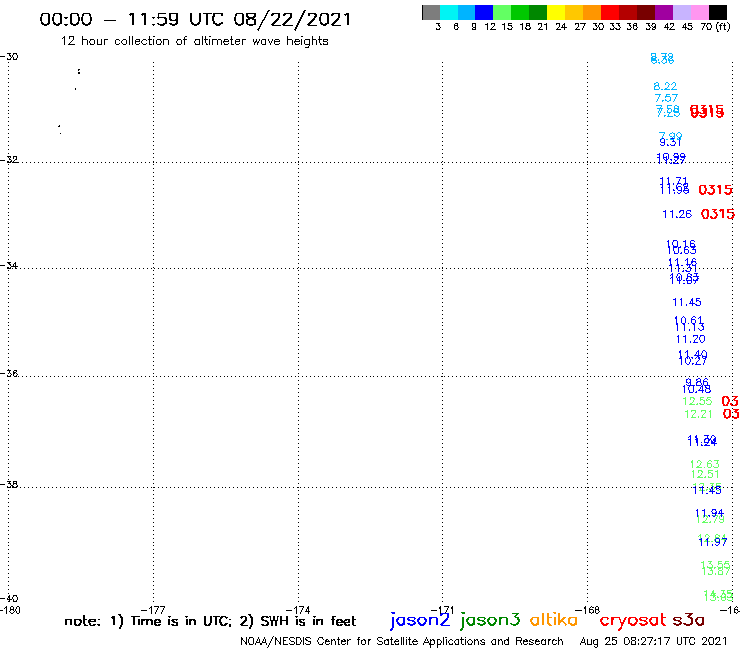The width and height of the screenshot is (740, 650).
Task: Click the jason3 satellite label
Action: coord(490,621)
